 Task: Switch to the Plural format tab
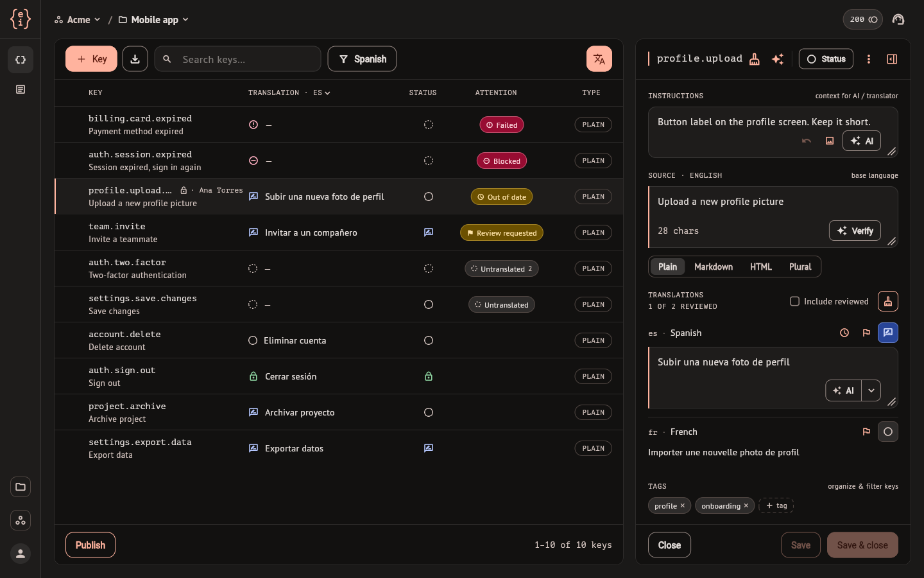[x=800, y=267]
